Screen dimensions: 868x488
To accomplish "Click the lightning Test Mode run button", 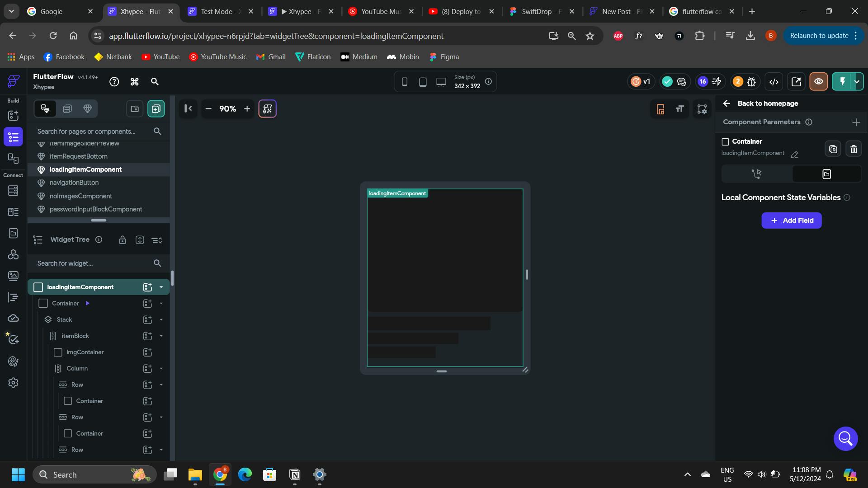I will tap(842, 82).
